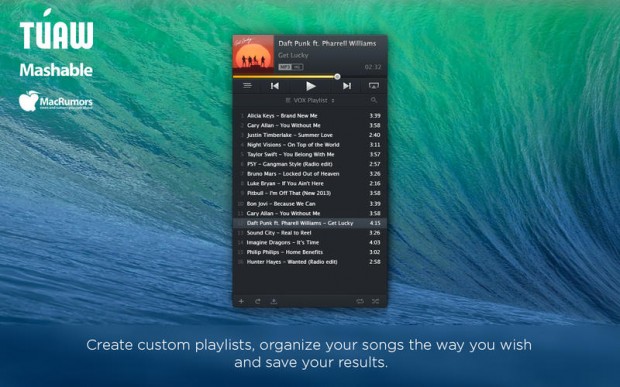620x387 pixels.
Task: Click the Get Lucky album artwork
Action: coord(253,54)
